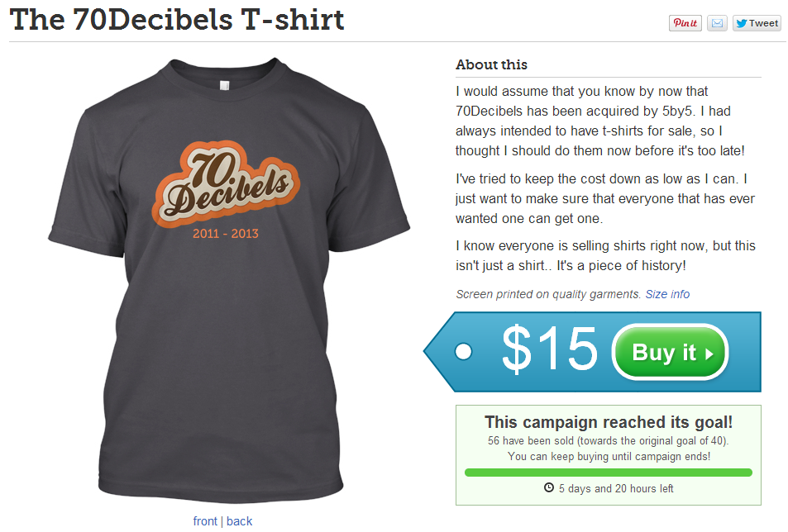Screen dimensions: 788x532
Task: Click the clock icon beside time left
Action: 549,487
